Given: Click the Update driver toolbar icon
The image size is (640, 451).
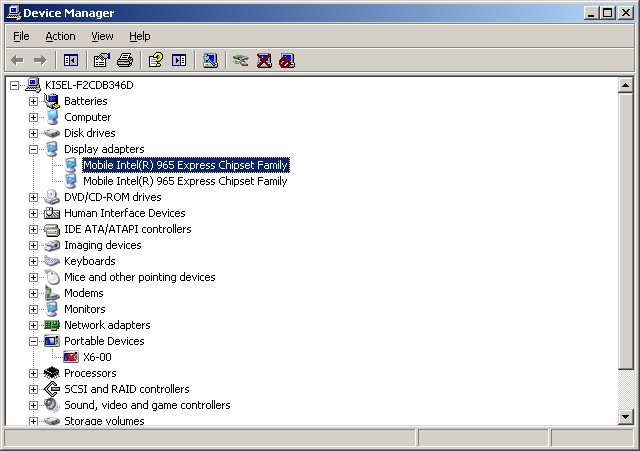Looking at the screenshot, I should (240, 61).
